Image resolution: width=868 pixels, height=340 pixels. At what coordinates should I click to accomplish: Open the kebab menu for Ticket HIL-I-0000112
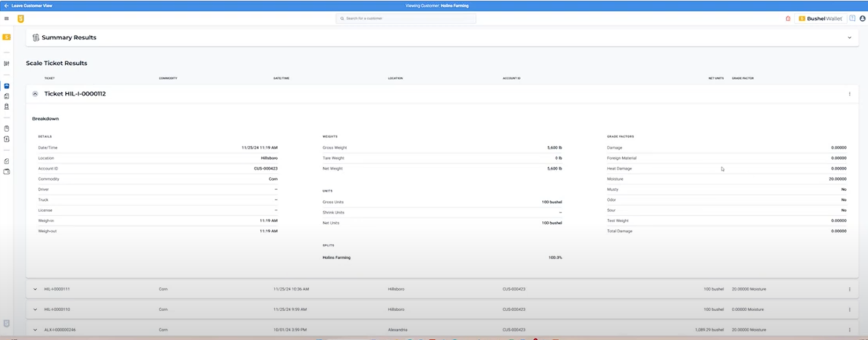pyautogui.click(x=849, y=94)
